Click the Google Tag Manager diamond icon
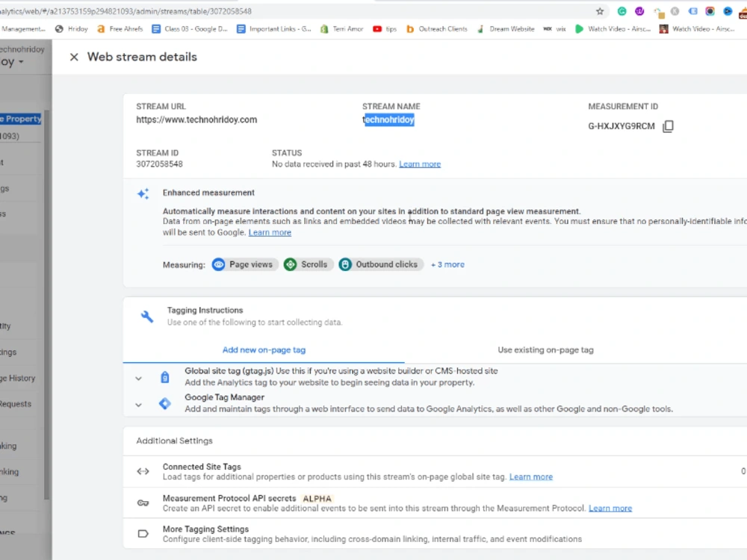Screen dimensions: 747x560 pyautogui.click(x=165, y=403)
